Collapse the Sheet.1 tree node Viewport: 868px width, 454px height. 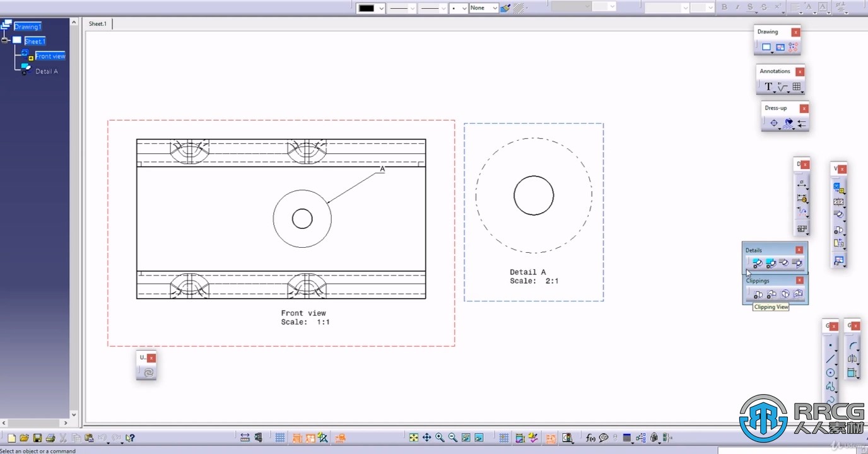click(6, 40)
